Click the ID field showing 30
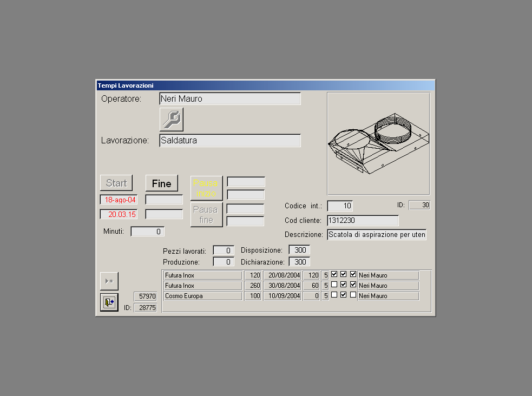 click(x=419, y=205)
